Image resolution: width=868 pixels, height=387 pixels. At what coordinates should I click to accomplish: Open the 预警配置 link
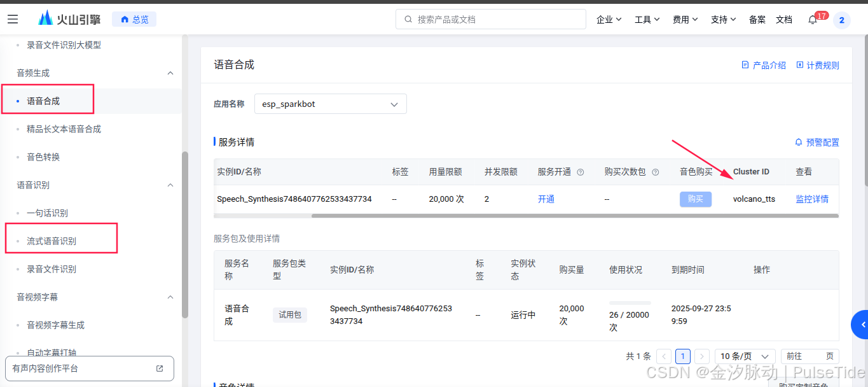pos(817,143)
